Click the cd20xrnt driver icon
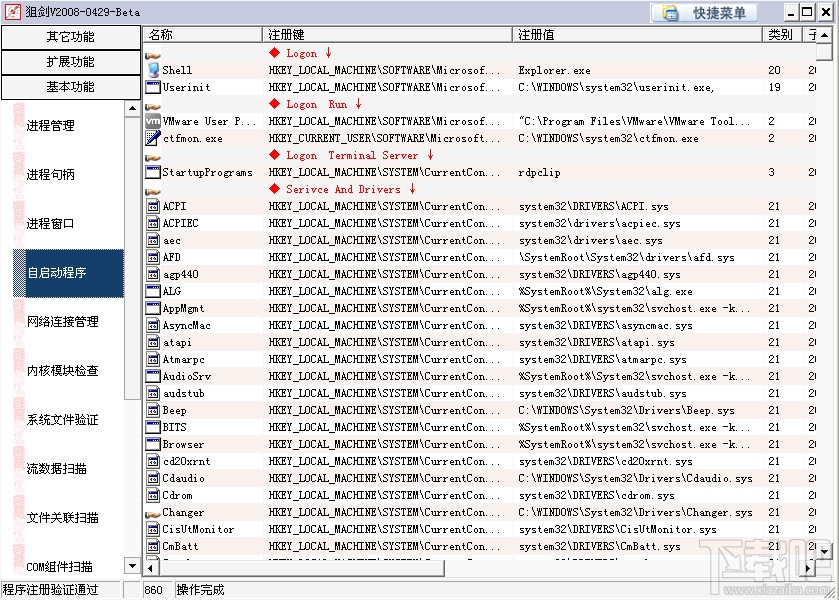This screenshot has width=839, height=600. pyautogui.click(x=153, y=461)
